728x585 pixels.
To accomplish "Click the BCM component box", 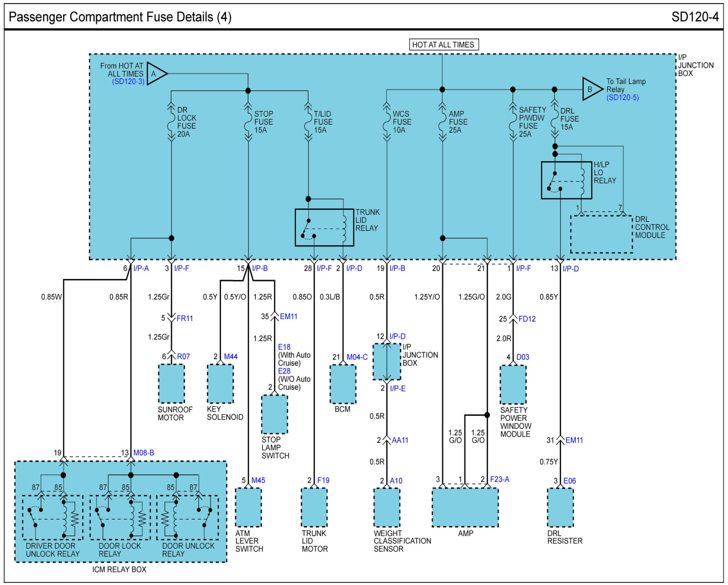I will click(343, 384).
